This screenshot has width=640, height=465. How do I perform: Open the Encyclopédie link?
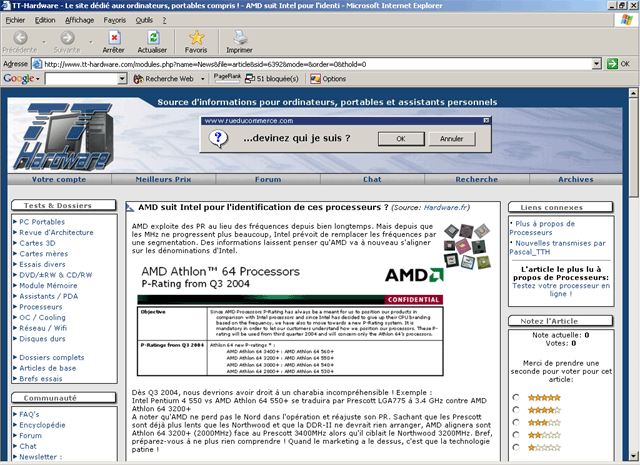[42, 425]
